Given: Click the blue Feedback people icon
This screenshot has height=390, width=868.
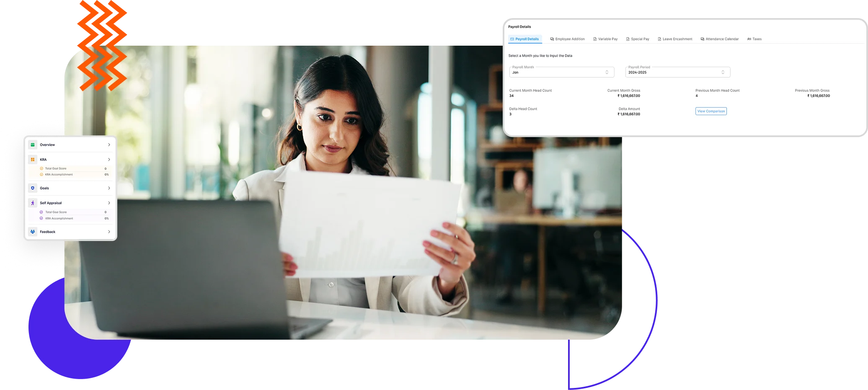Looking at the screenshot, I should click(x=33, y=232).
